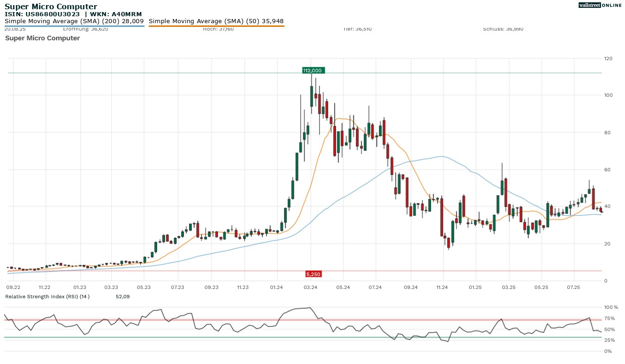The height and width of the screenshot is (364, 625).
Task: Click the 120 price axis label
Action: pos(608,58)
